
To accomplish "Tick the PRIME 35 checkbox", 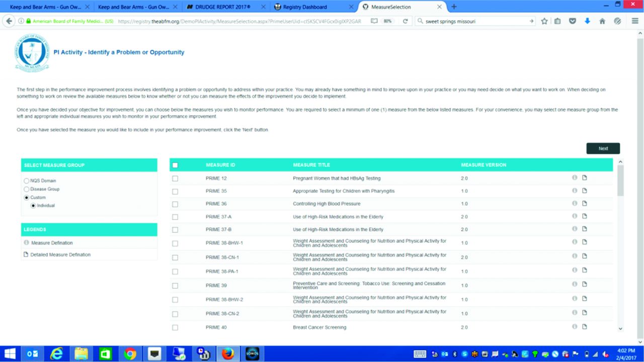I will pos(175,192).
